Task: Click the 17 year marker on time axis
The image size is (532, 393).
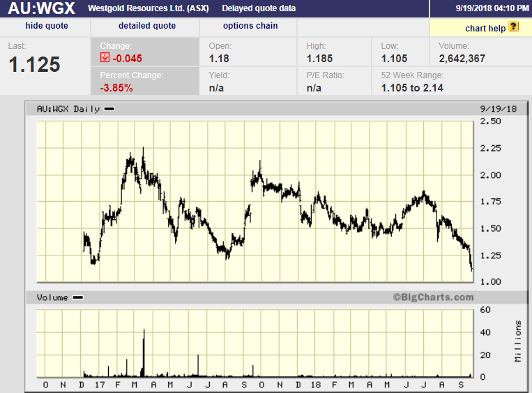Action: tap(100, 385)
